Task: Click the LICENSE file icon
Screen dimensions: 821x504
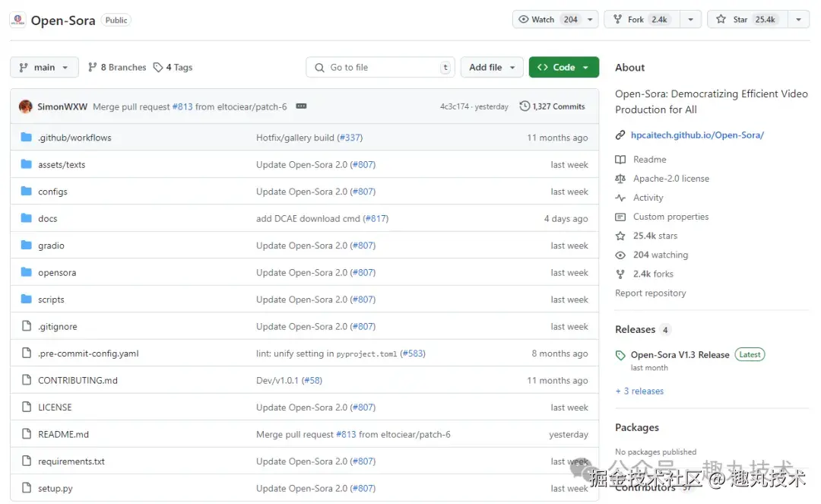Action: point(26,407)
